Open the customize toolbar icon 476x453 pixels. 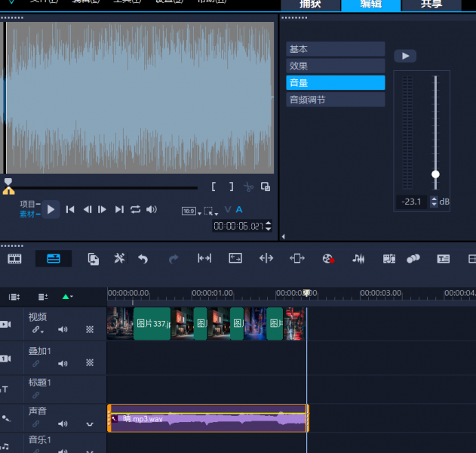(x=94, y=259)
